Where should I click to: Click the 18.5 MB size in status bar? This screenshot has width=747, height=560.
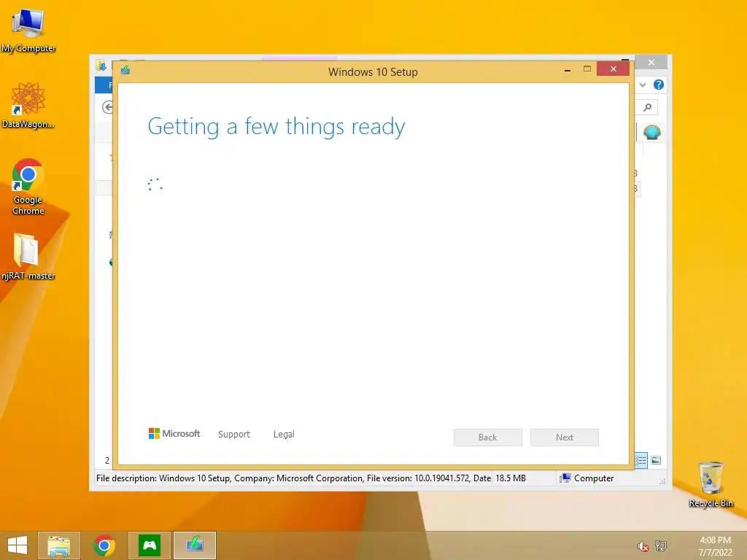[511, 478]
